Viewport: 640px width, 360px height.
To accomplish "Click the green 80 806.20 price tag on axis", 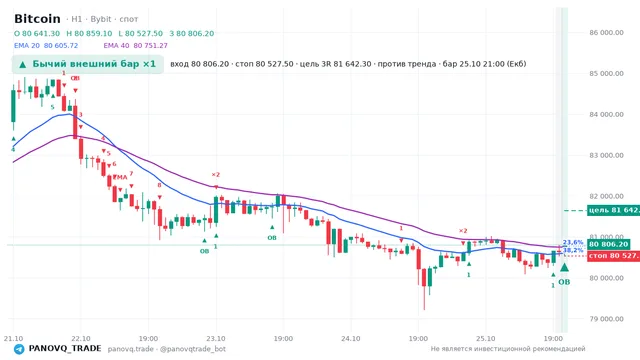I will pyautogui.click(x=609, y=244).
